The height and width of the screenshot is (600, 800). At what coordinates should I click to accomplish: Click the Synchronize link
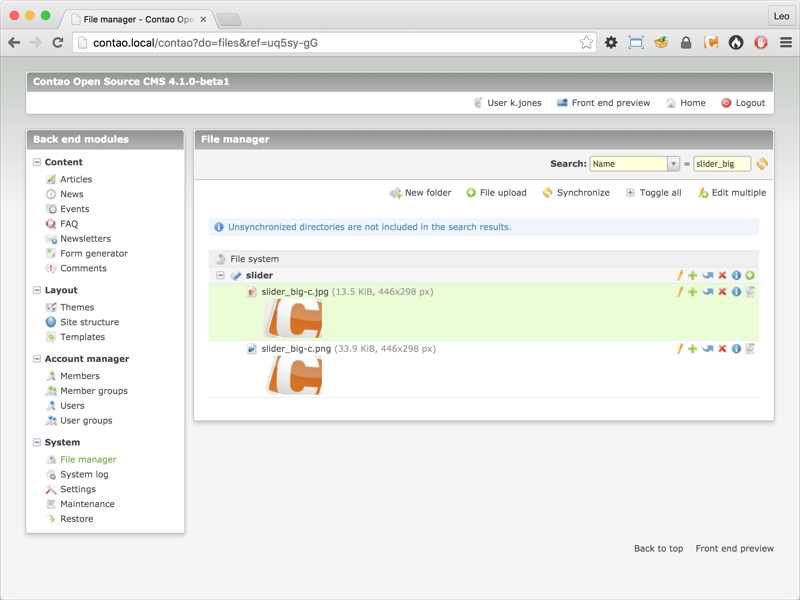(x=576, y=193)
